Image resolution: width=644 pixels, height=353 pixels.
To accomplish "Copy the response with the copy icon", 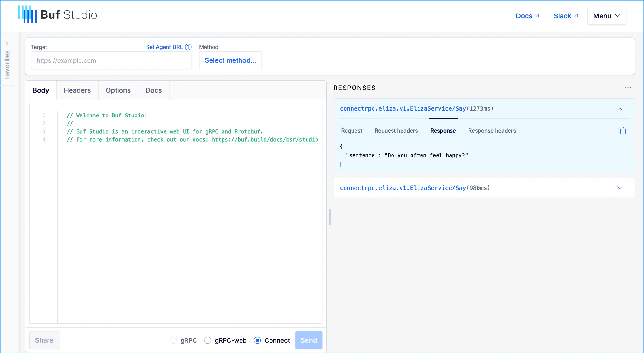I will tap(622, 131).
